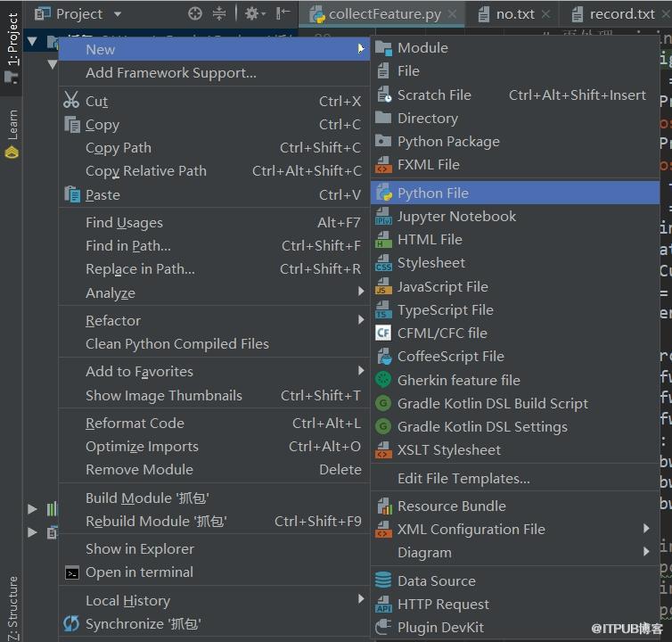Choose Show in Explorer

214,548
